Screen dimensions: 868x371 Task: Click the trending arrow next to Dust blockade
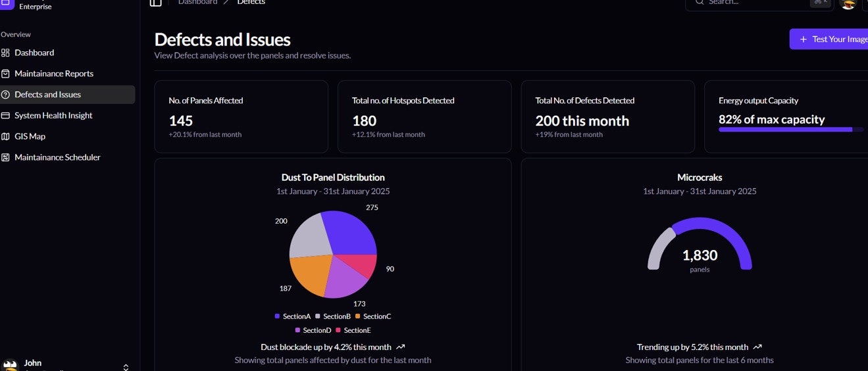401,347
